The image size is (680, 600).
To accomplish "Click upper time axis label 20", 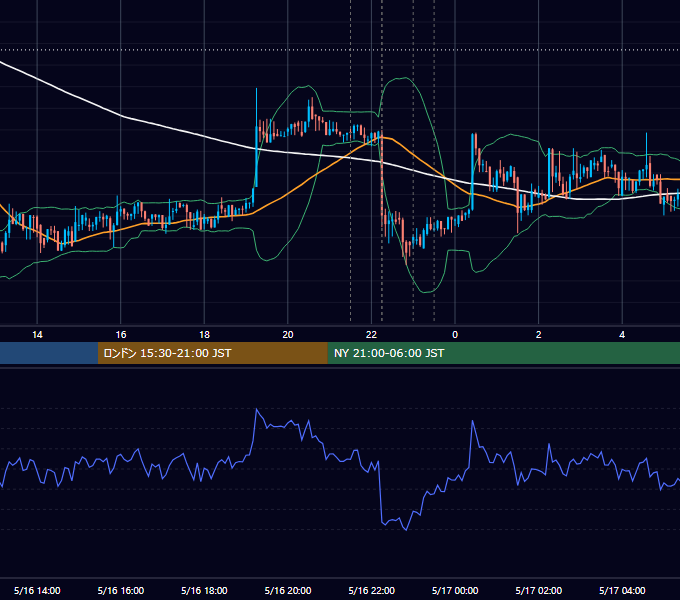I will pyautogui.click(x=288, y=335).
